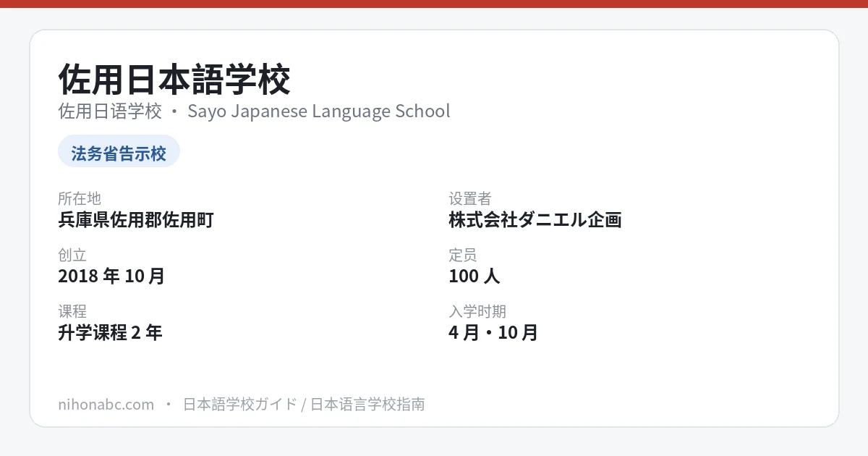Click the 设置者 label
This screenshot has width=868, height=456.
pyautogui.click(x=470, y=198)
